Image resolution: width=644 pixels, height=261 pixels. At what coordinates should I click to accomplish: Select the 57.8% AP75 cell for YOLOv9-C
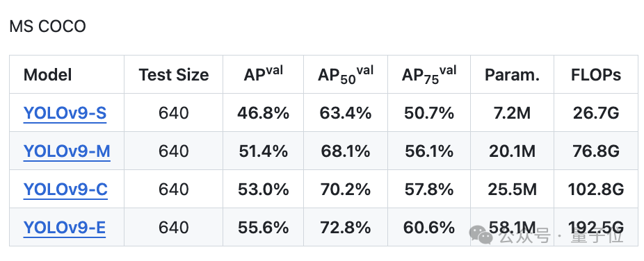[429, 190]
